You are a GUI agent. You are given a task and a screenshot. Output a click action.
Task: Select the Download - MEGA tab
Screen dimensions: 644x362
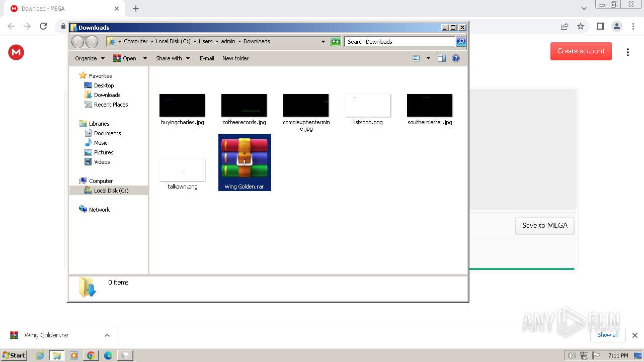pos(65,9)
